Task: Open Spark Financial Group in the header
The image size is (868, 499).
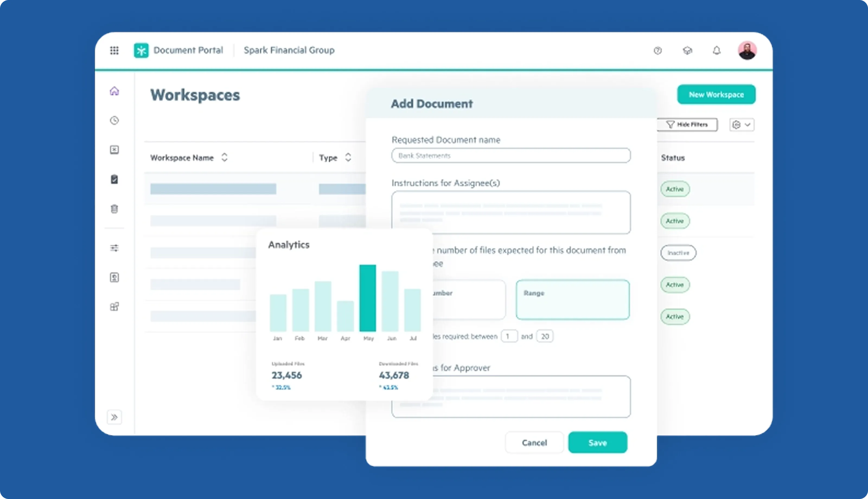Action: tap(289, 50)
